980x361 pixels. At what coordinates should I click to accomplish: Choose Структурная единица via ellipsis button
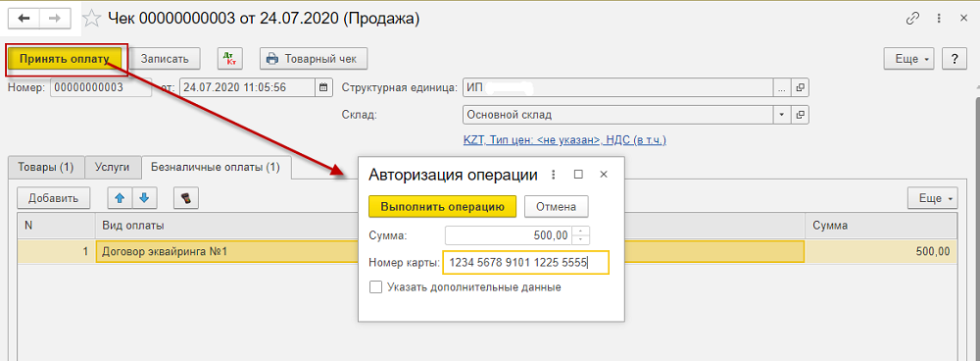tap(782, 87)
